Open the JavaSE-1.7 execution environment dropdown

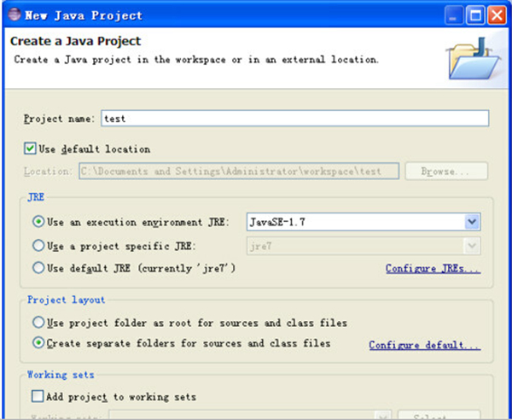pos(471,222)
